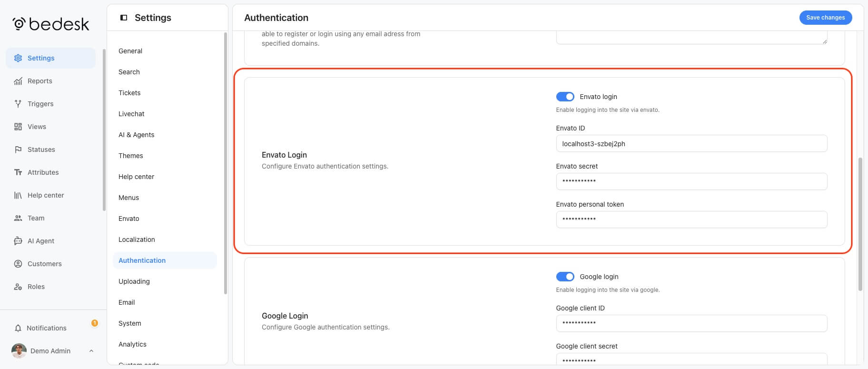Image resolution: width=868 pixels, height=369 pixels.
Task: Go to Views in main sidebar
Action: pyautogui.click(x=50, y=127)
